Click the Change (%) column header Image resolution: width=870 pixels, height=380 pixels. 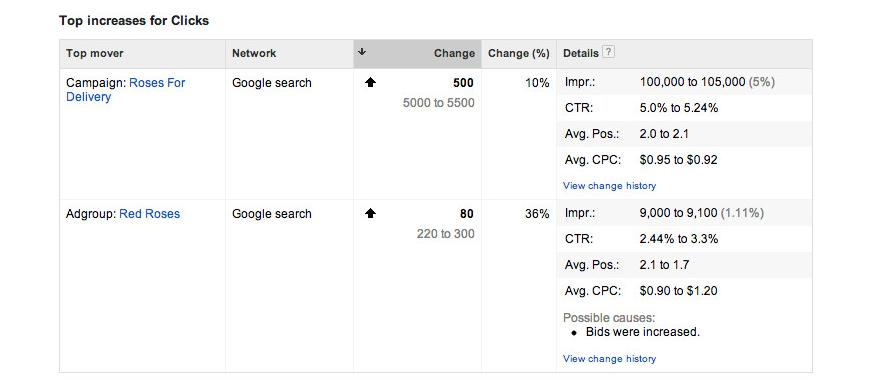pos(518,54)
